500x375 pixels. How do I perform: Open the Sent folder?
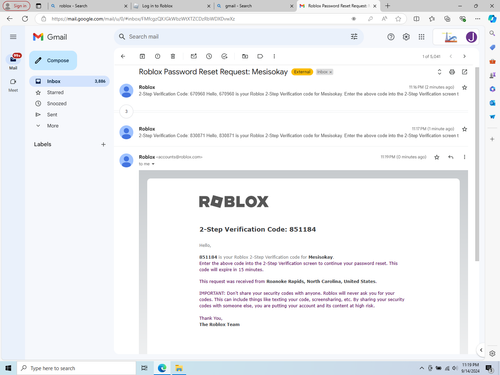[x=52, y=115]
